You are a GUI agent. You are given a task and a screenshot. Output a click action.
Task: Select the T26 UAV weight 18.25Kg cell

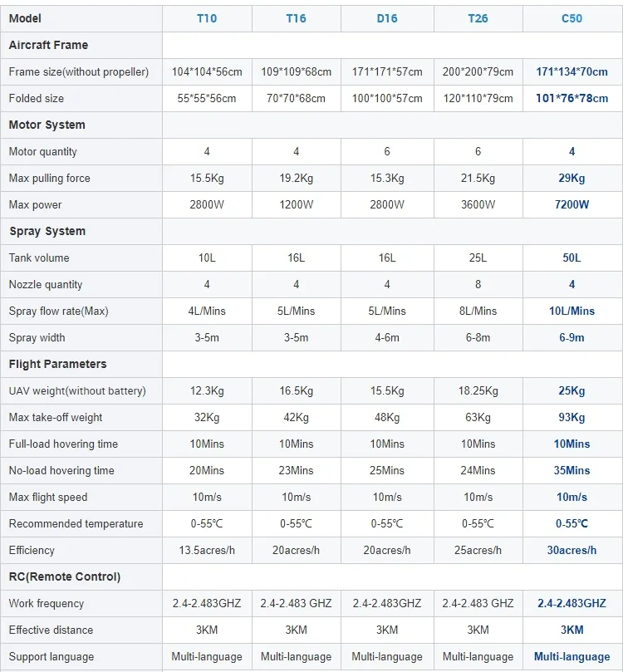[478, 390]
